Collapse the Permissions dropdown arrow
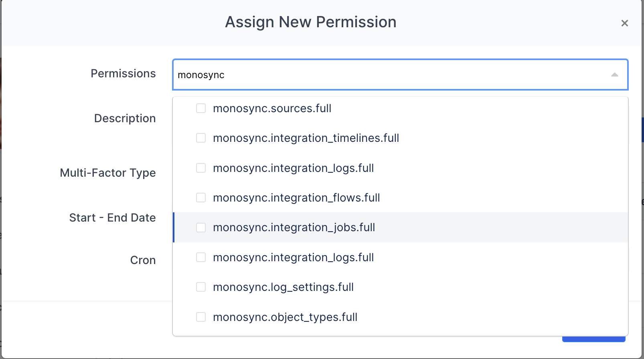Image resolution: width=644 pixels, height=359 pixels. (614, 75)
